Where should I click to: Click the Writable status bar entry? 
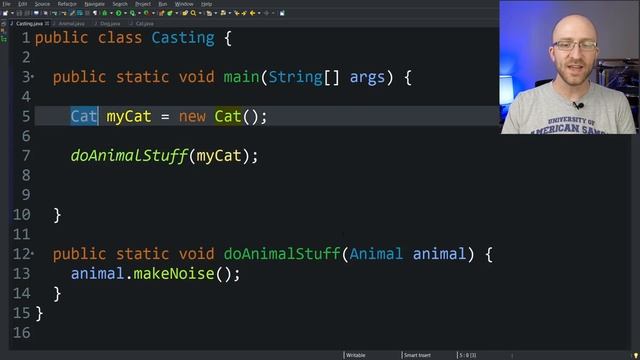356,355
